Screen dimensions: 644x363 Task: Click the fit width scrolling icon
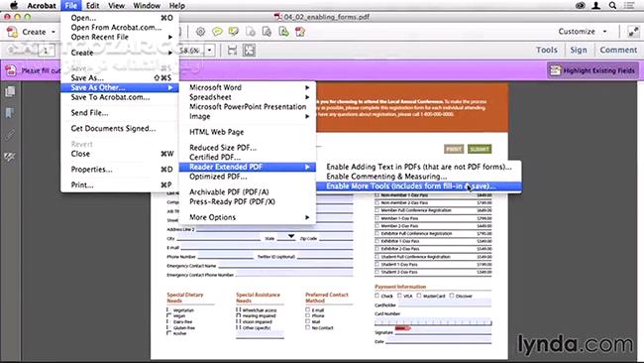pos(233,51)
